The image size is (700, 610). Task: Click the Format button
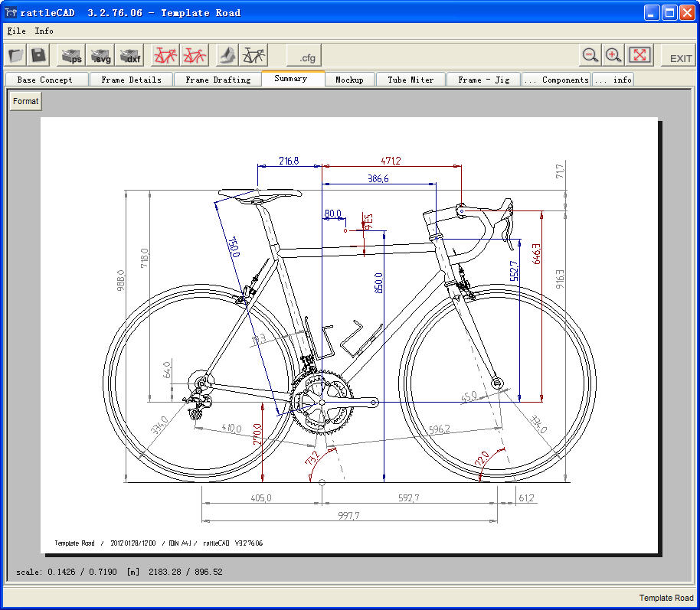[25, 101]
